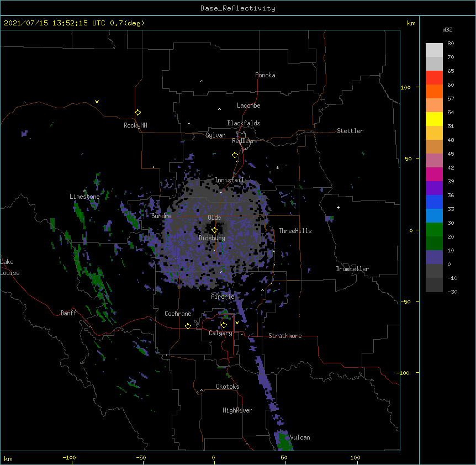Click the white caret marker west of Lacombe
Image resolution: width=476 pixels, height=465 pixels.
219,109
